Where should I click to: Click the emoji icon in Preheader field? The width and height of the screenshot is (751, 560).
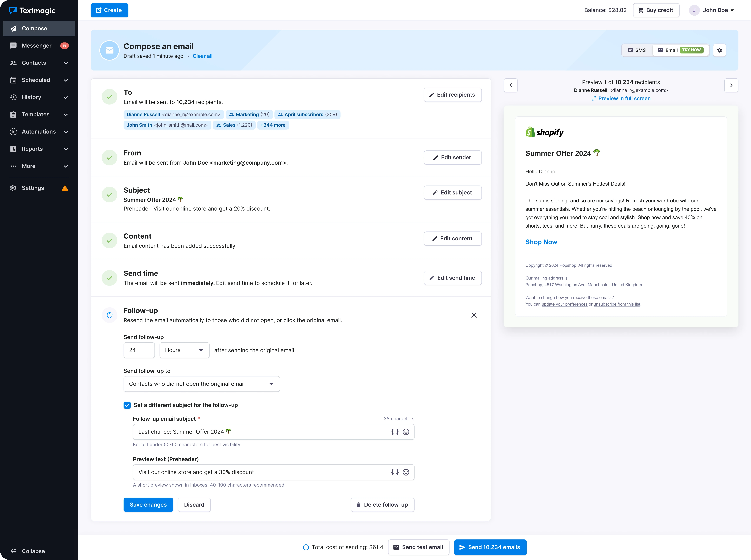(406, 472)
